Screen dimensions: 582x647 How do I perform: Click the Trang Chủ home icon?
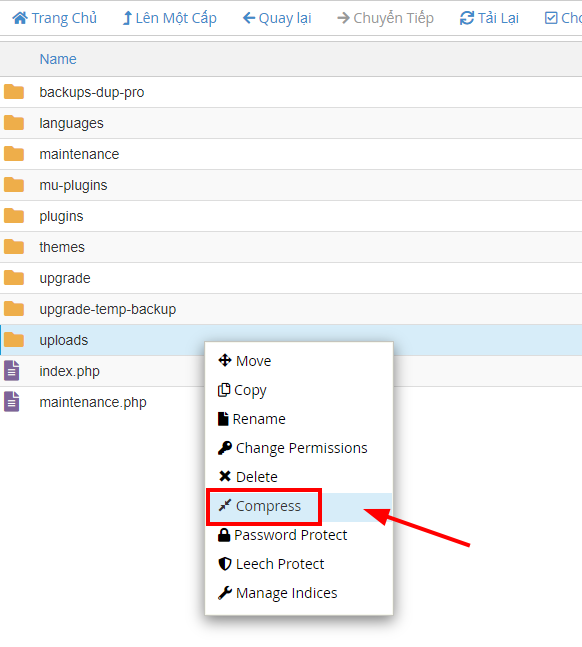20,18
